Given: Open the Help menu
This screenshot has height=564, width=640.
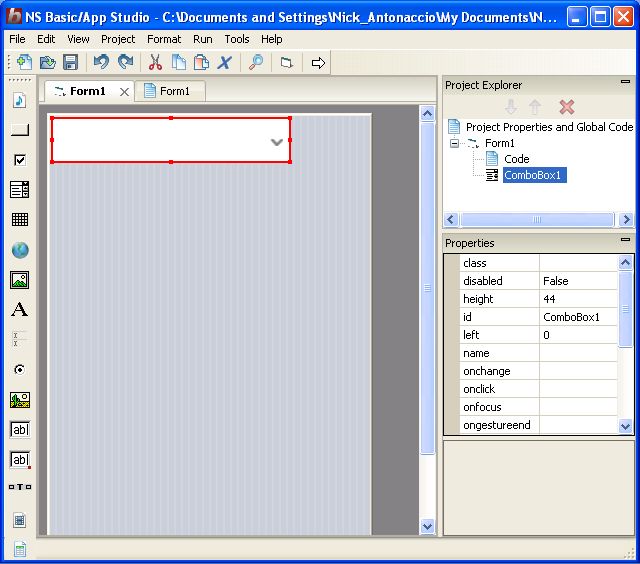Looking at the screenshot, I should click(x=271, y=39).
